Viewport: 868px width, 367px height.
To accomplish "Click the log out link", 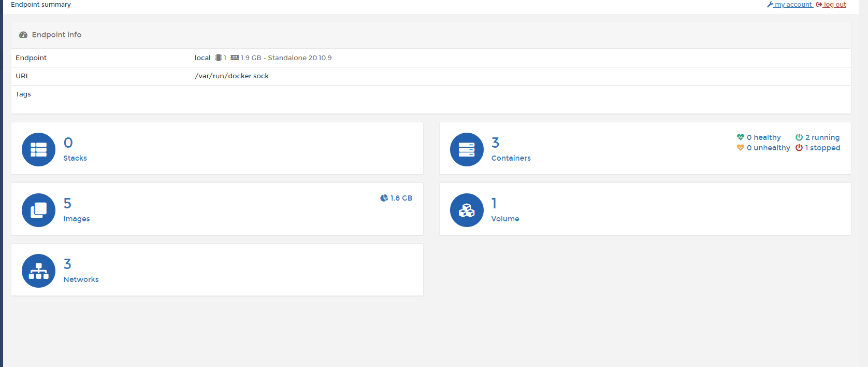I will (834, 5).
